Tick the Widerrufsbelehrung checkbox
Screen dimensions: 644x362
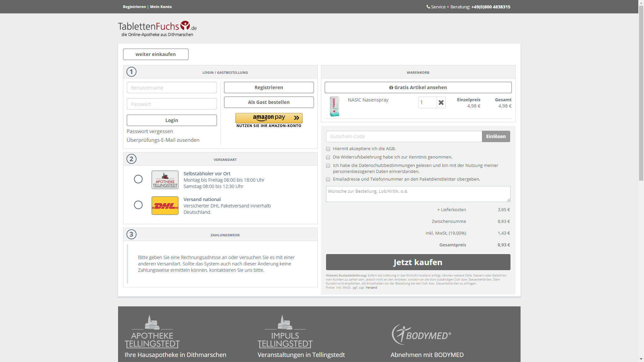328,157
